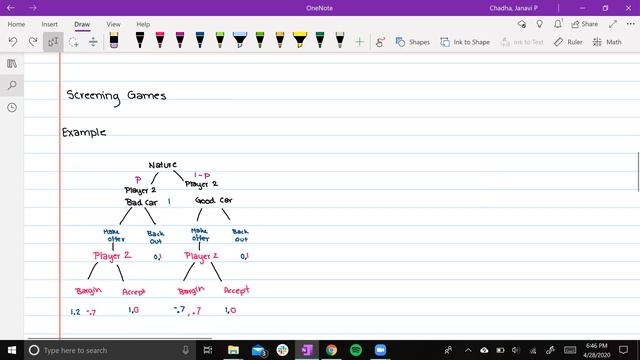
Task: Select objects or type text tool
Action: (53, 42)
